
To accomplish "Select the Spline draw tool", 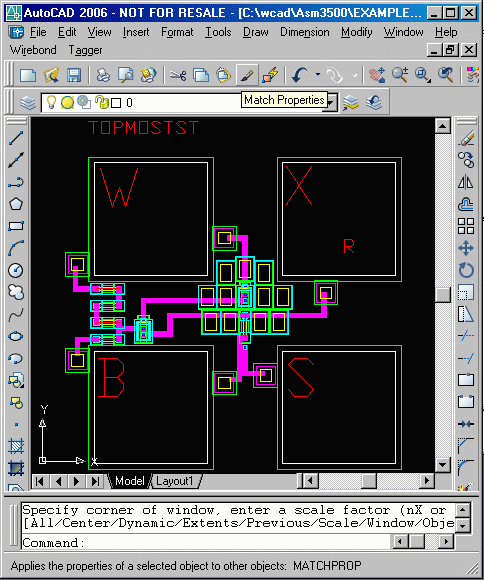I will pos(16,314).
